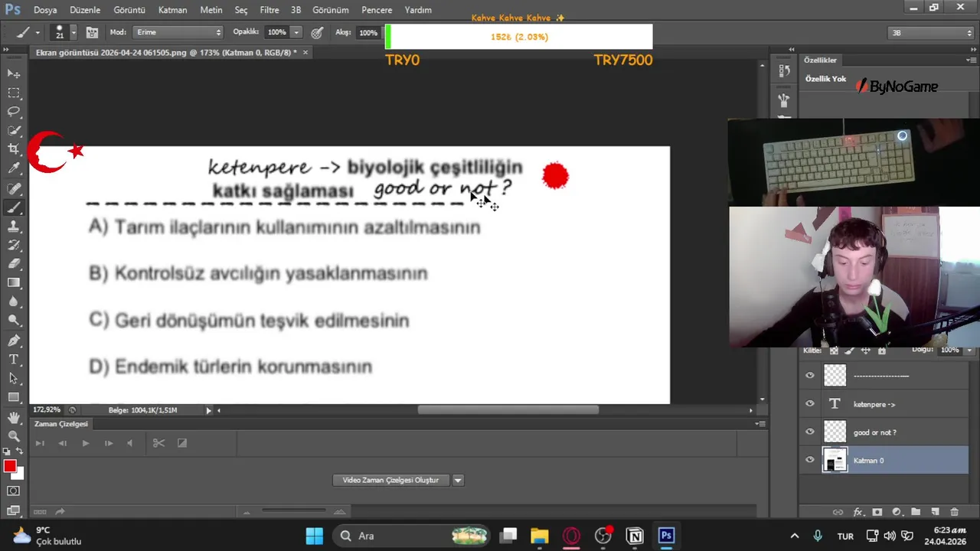Screen dimensions: 980x551
Task: Select the Path Selection tool
Action: pos(14,379)
